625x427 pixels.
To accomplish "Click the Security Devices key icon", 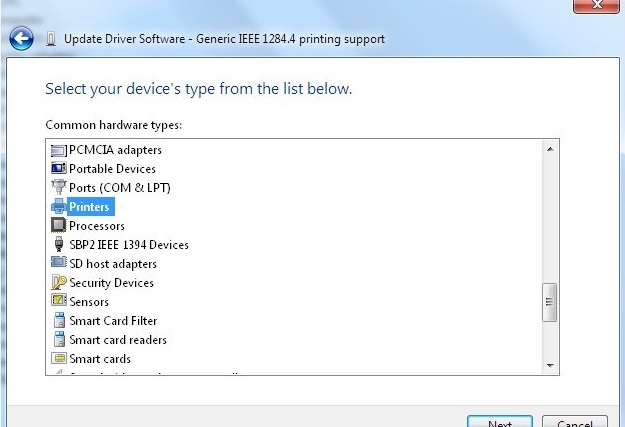I will click(x=58, y=283).
